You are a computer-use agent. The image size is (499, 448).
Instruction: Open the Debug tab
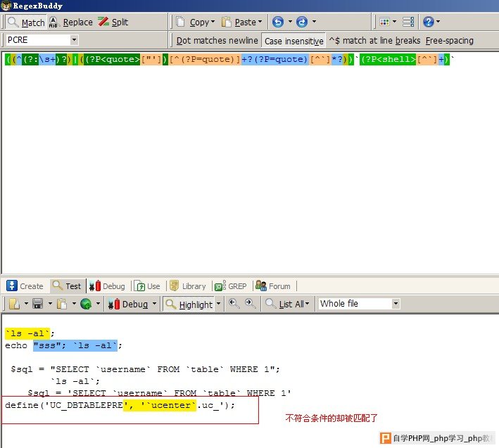(x=107, y=286)
